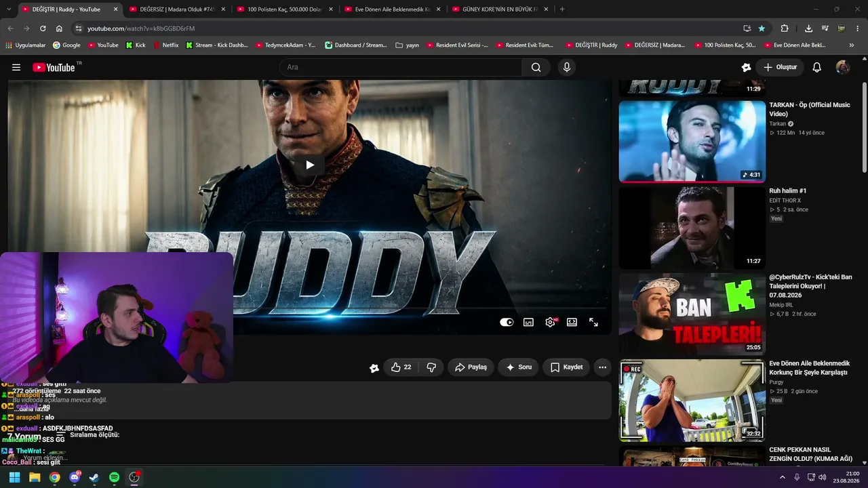Click the address bar URL
Viewport: 868px width, 488px height.
click(141, 28)
